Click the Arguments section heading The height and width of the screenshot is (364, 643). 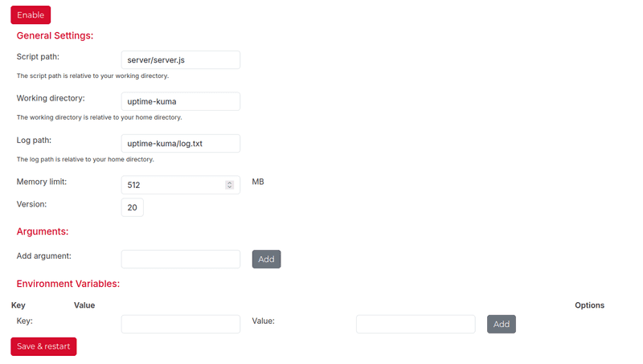click(x=43, y=231)
